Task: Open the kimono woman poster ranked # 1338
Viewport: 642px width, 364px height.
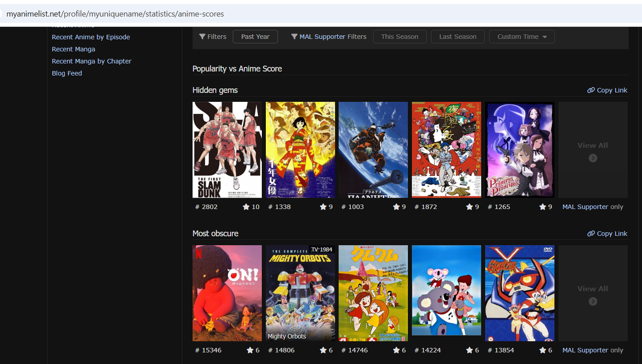Action: [x=300, y=150]
